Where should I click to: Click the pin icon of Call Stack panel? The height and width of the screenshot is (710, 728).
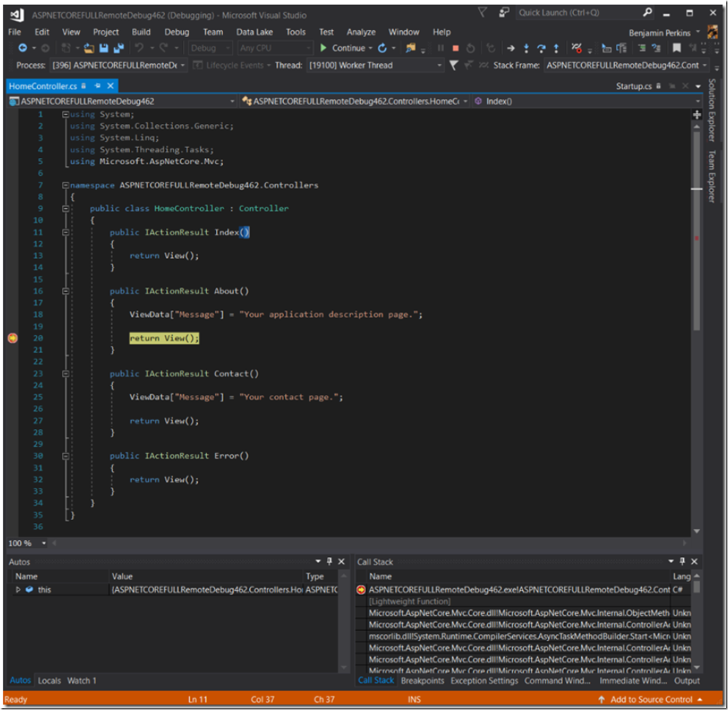[682, 561]
